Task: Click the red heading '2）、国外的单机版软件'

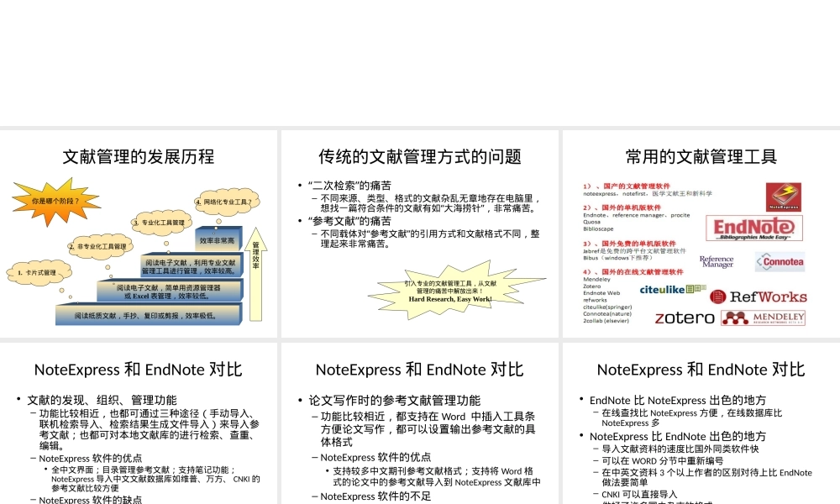Action: coord(622,207)
